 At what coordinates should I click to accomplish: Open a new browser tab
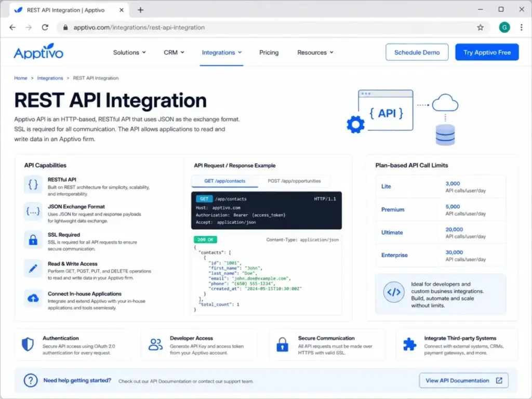pos(140,10)
